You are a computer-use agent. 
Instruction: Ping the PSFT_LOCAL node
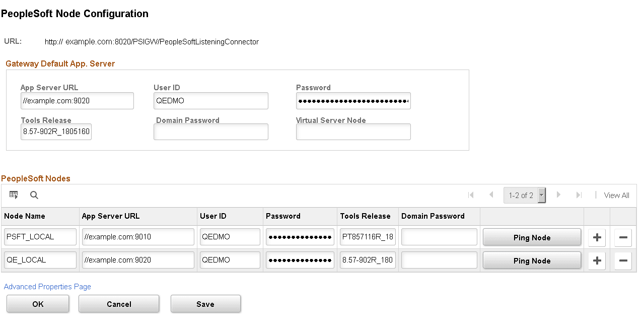[532, 237]
